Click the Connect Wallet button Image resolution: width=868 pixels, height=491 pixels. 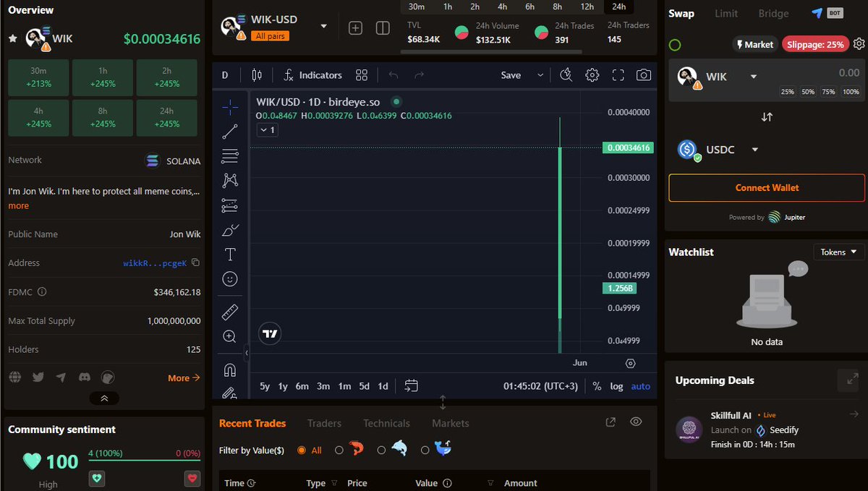tap(767, 187)
